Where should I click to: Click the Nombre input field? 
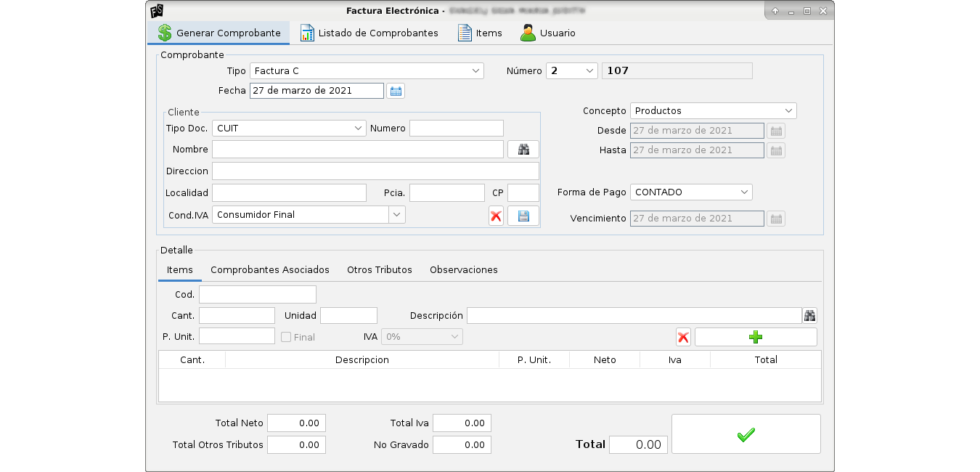tap(357, 150)
